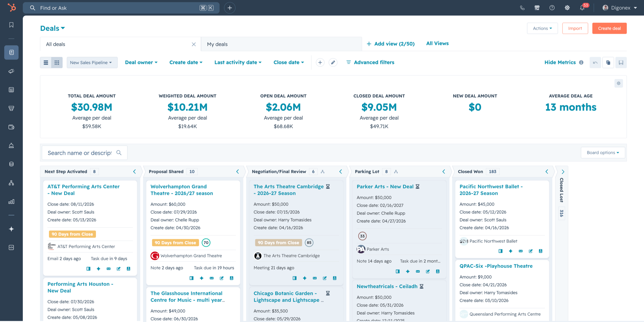Open metrics settings gear icon
The image size is (644, 322).
click(619, 83)
